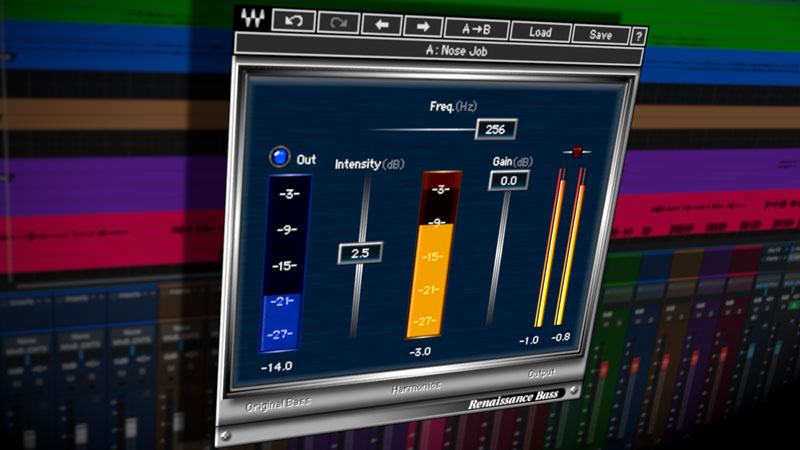Click the Renaissance Bass logo label
800x450 pixels.
[x=514, y=405]
